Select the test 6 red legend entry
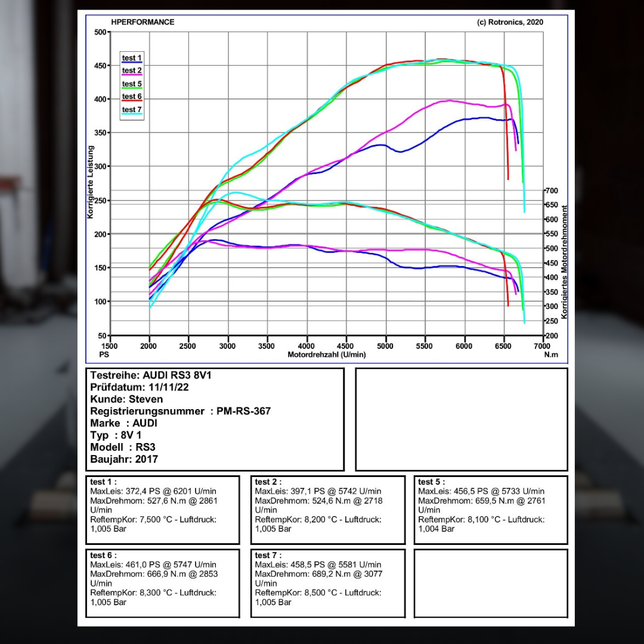The image size is (644, 644). [x=132, y=97]
